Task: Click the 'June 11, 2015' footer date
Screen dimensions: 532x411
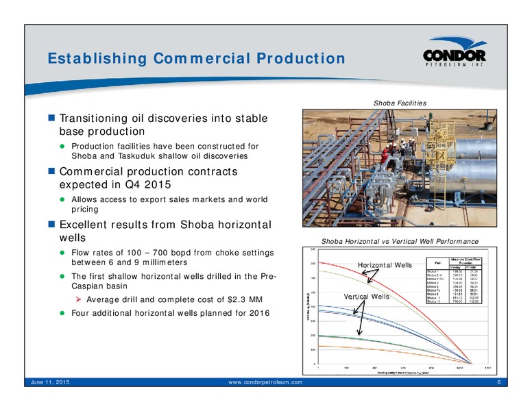Action: pyautogui.click(x=50, y=382)
